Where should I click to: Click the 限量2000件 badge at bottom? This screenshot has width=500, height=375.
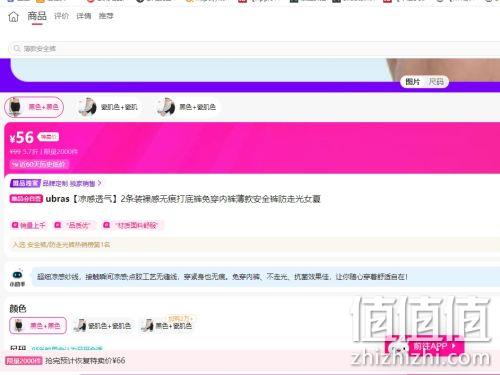pos(23,361)
